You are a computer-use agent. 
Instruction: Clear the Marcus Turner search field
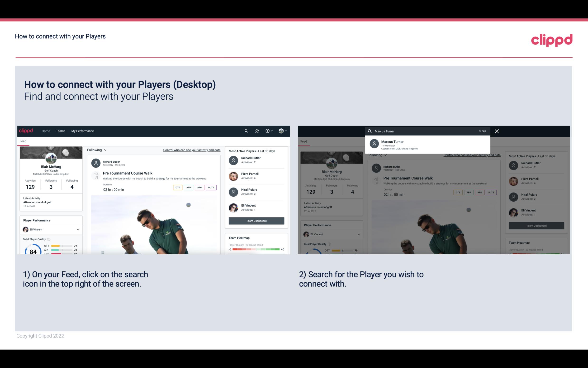click(483, 131)
